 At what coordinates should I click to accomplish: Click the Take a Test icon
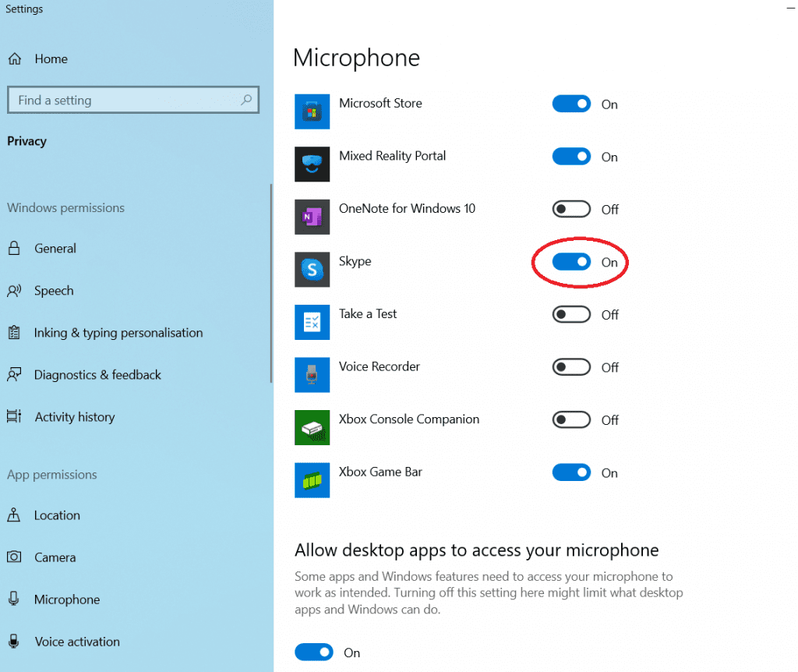312,322
